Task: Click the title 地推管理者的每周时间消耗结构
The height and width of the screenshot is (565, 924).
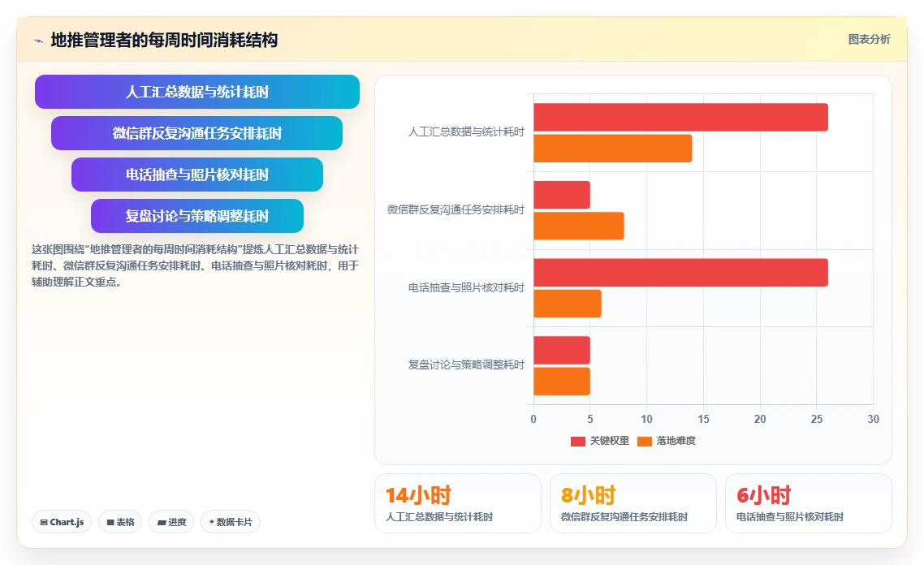Action: [164, 40]
